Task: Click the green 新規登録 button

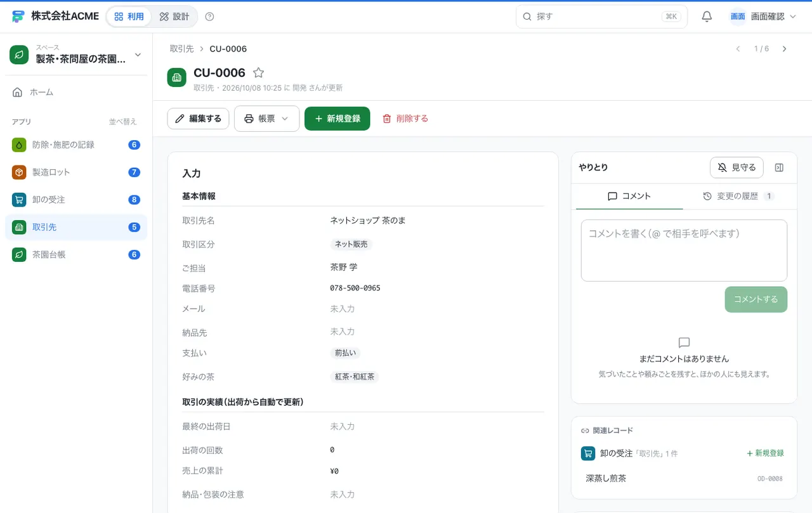Action: coord(337,119)
